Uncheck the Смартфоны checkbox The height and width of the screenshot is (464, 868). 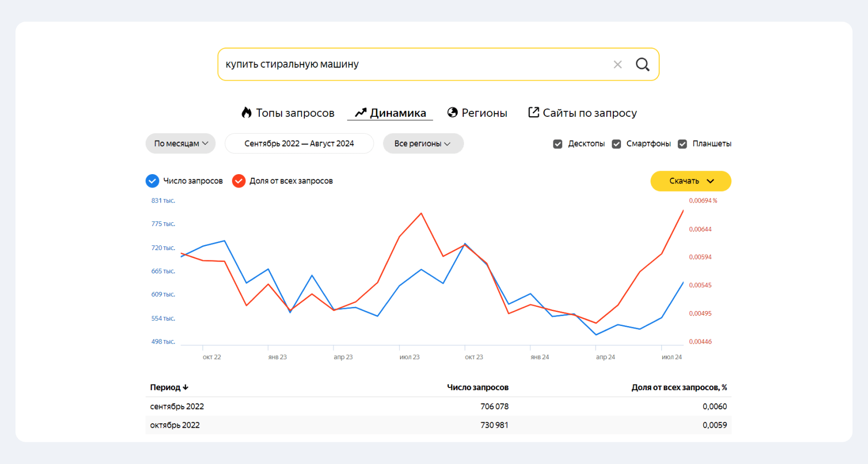tap(616, 144)
